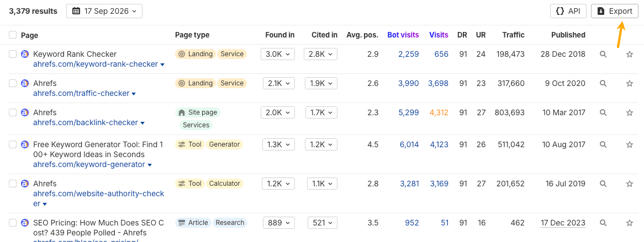Open the ahrefs.com/traffic-checker link

pyautogui.click(x=81, y=93)
